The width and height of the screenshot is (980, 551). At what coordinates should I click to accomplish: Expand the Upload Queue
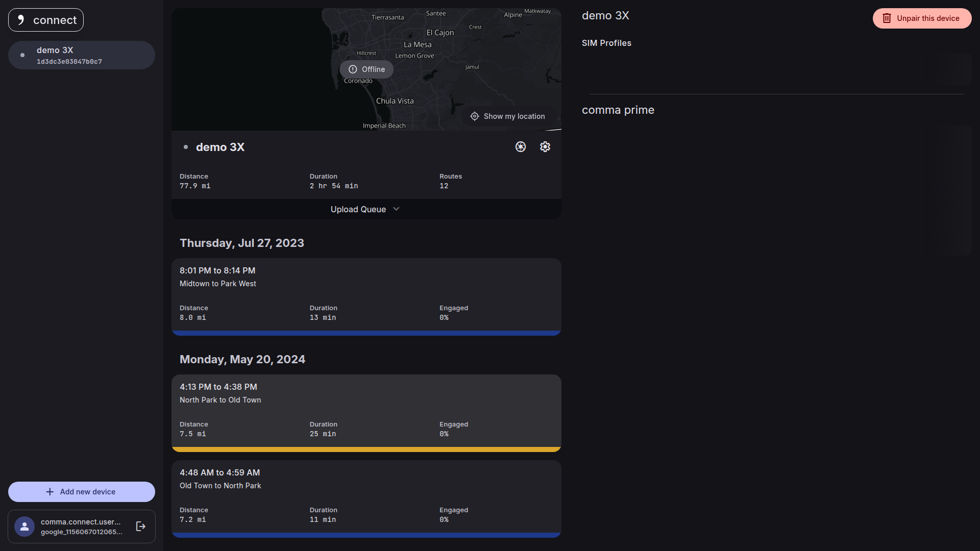[358, 209]
